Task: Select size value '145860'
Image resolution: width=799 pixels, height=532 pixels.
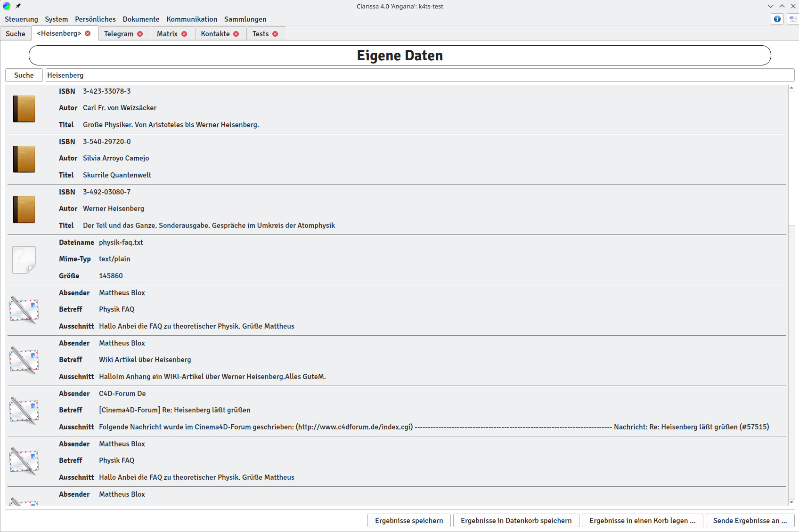Action: click(x=111, y=276)
